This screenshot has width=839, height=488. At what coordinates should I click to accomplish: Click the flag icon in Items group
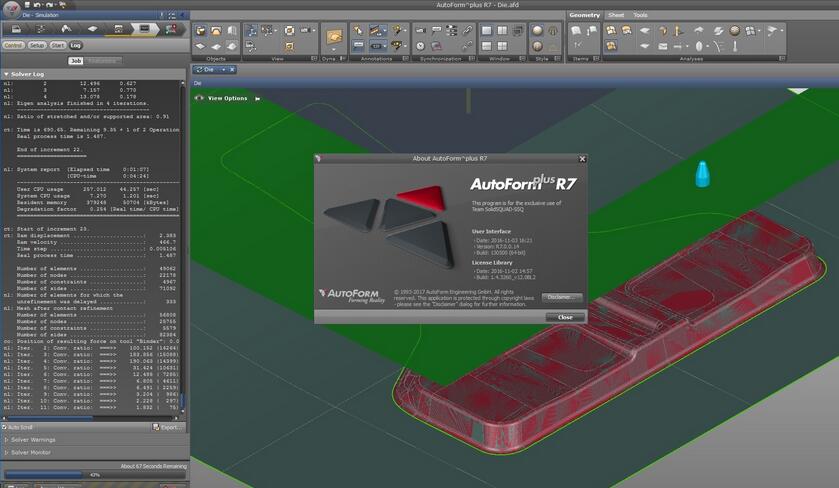(x=591, y=31)
